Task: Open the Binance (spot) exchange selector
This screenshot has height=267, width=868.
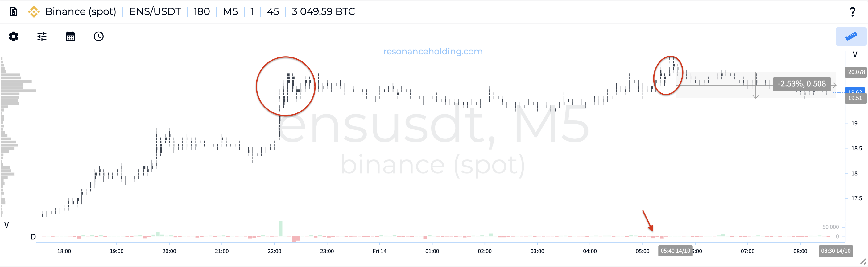Action: (81, 12)
